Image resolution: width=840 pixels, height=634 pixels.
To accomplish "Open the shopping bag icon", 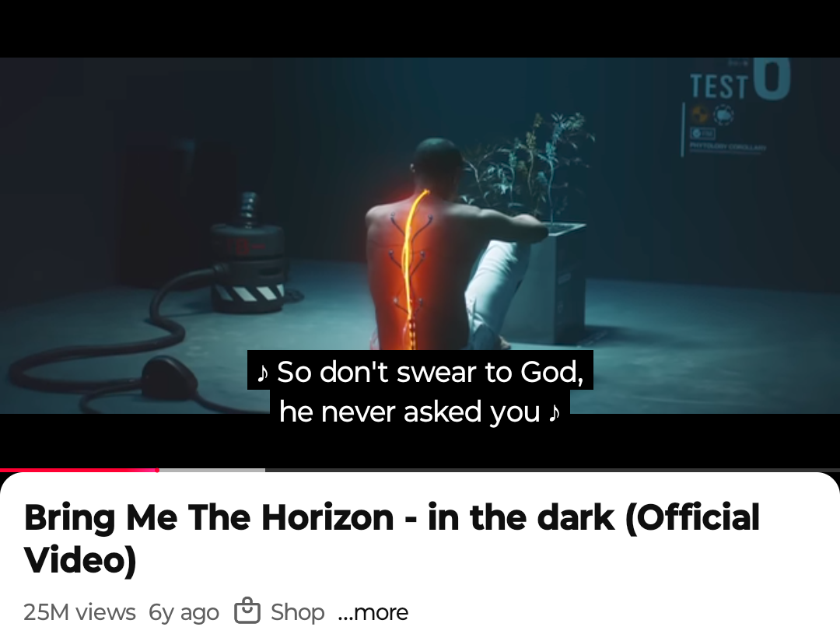I will pyautogui.click(x=247, y=611).
